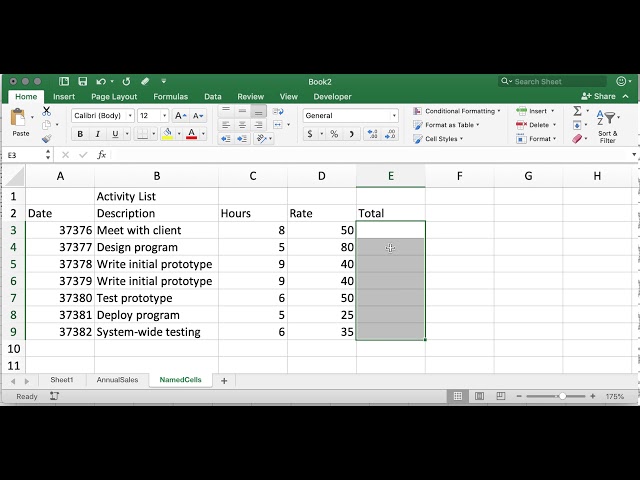
Task: Click the Share button
Action: tap(598, 96)
